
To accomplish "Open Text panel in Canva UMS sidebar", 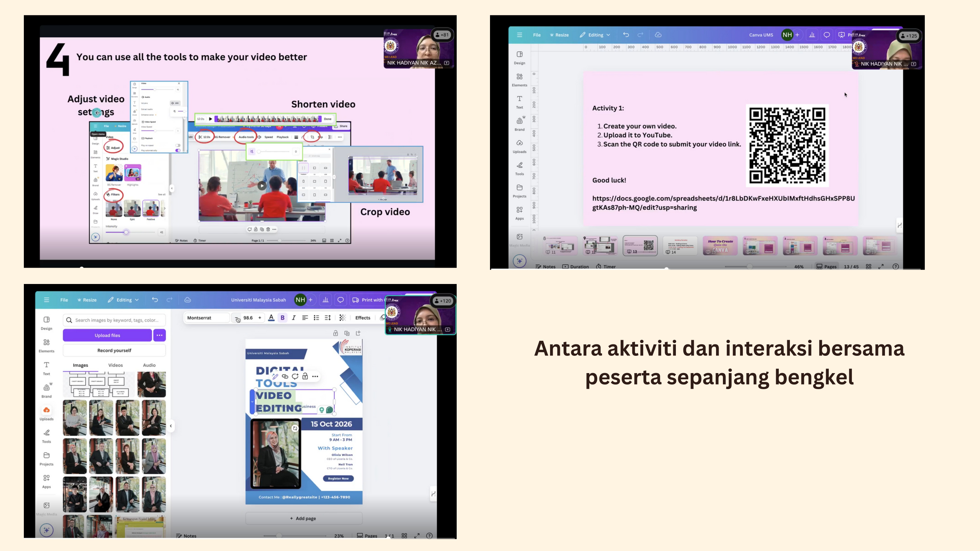I will pyautogui.click(x=519, y=102).
